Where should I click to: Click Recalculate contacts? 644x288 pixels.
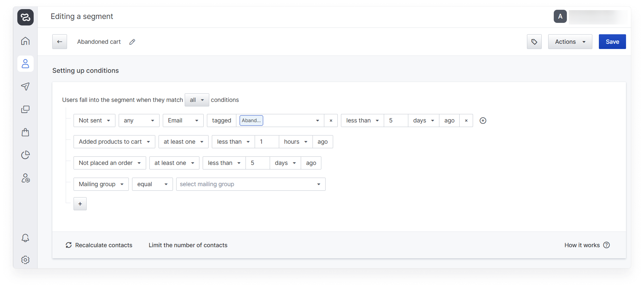[x=99, y=245]
